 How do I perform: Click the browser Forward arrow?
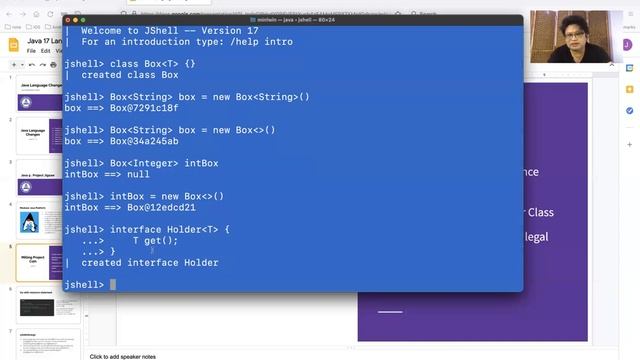(x=23, y=14)
